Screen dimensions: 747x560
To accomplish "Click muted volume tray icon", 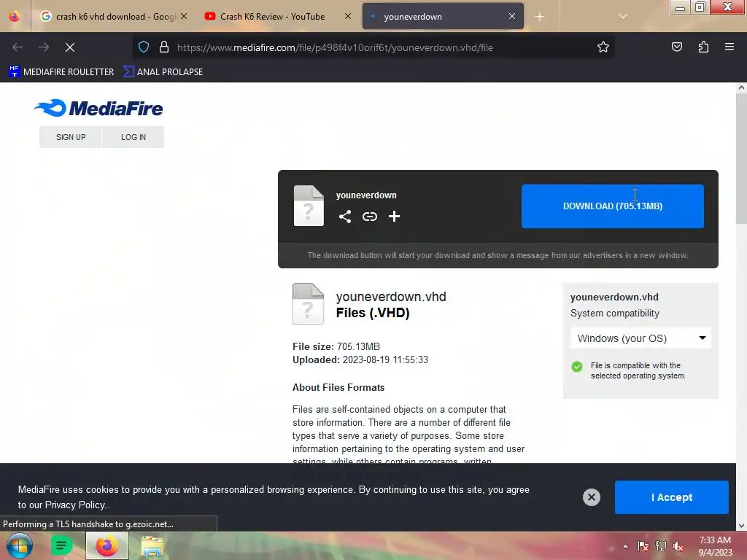I will coord(678,546).
